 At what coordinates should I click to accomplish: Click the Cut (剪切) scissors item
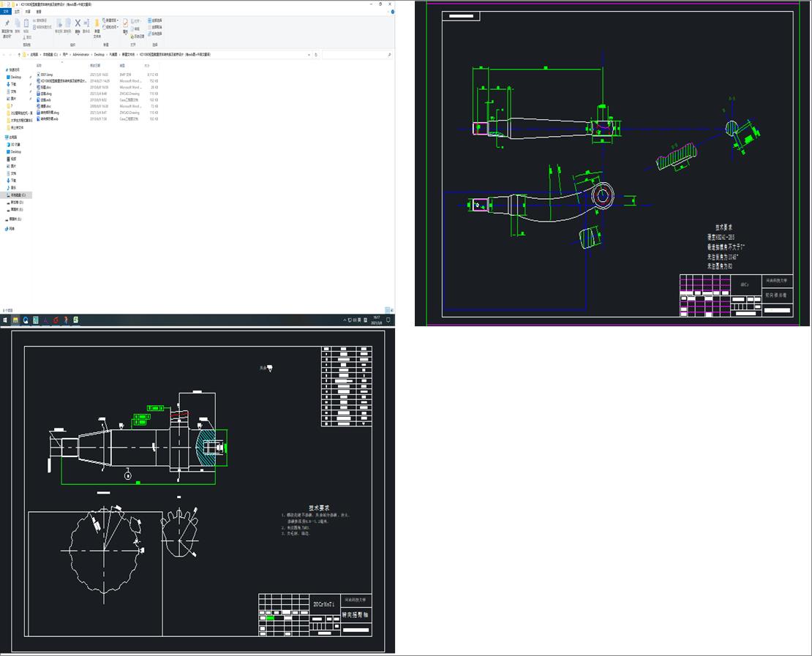coord(27,37)
